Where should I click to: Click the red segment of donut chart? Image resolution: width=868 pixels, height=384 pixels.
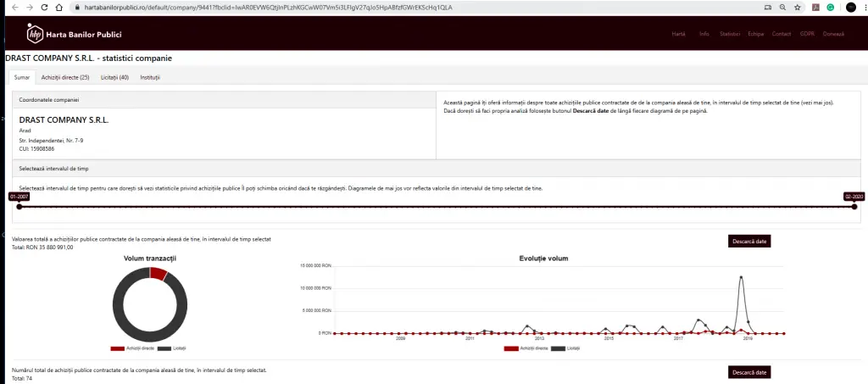(159, 273)
